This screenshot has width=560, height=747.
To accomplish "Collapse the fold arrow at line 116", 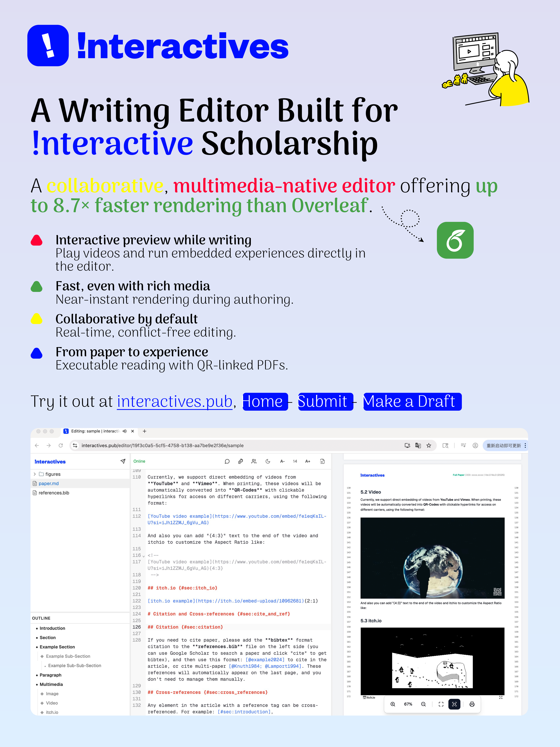I will (144, 556).
